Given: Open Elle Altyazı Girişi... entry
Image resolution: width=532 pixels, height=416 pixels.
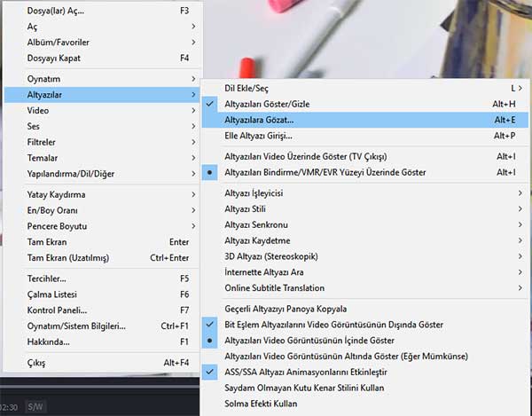Looking at the screenshot, I should click(x=365, y=136).
